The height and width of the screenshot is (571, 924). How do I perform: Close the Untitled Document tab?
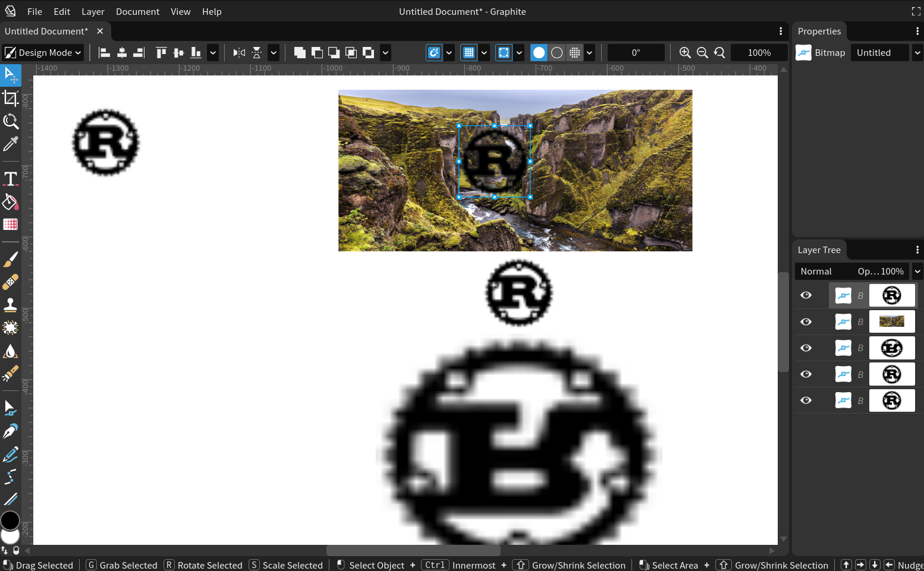coord(100,31)
